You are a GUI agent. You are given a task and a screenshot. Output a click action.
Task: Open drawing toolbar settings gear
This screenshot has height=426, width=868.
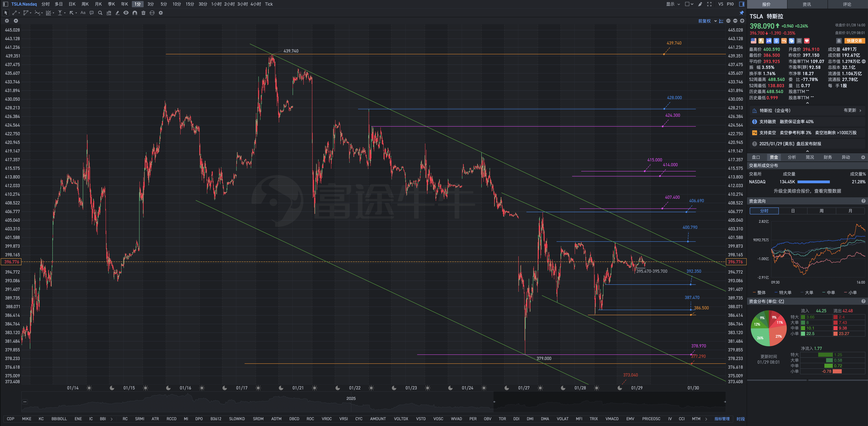point(161,13)
